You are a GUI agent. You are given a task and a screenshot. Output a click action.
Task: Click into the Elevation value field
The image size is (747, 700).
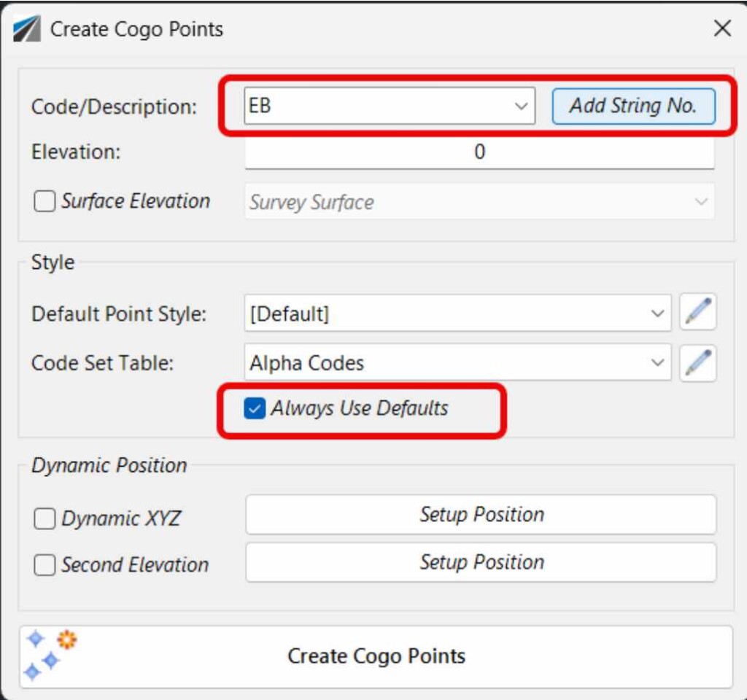click(479, 152)
